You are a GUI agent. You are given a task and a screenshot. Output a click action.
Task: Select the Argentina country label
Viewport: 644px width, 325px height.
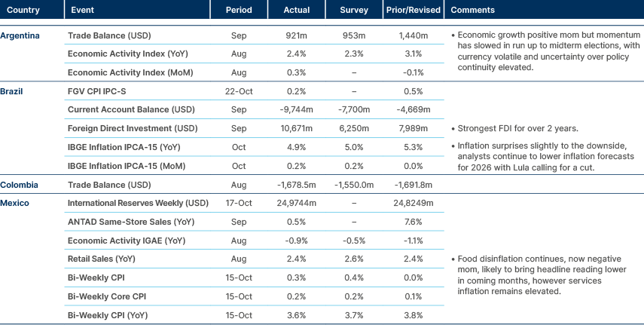20,35
